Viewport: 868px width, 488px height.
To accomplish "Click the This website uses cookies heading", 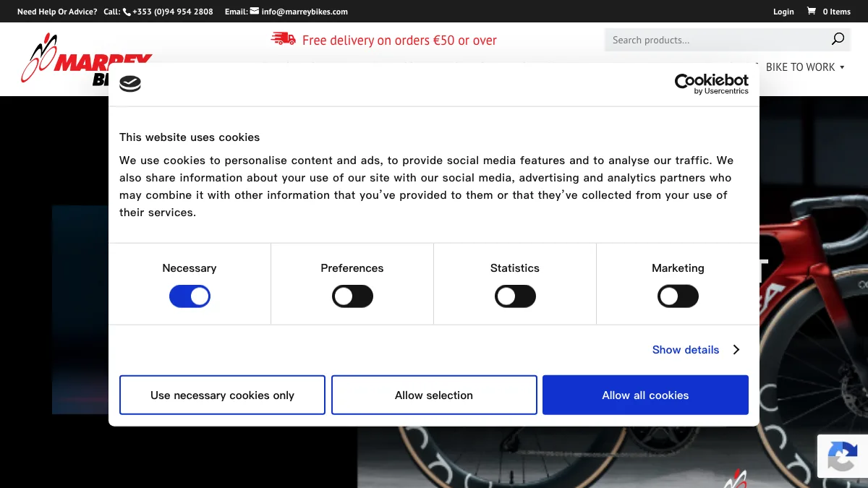I will click(x=190, y=137).
